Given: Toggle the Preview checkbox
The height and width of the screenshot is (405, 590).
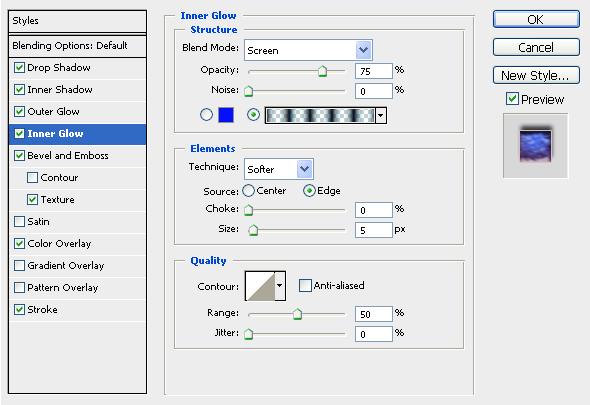Looking at the screenshot, I should pyautogui.click(x=512, y=99).
